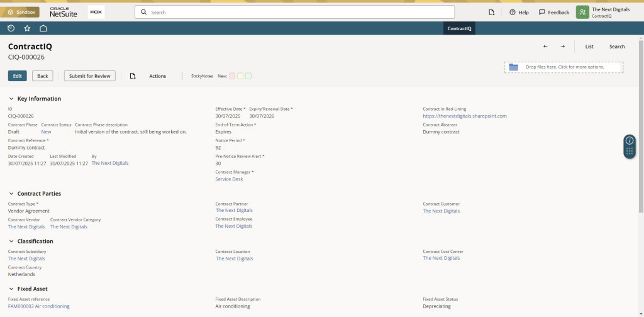The image size is (644, 317).
Task: Open the Contract Status New link
Action: (x=46, y=132)
